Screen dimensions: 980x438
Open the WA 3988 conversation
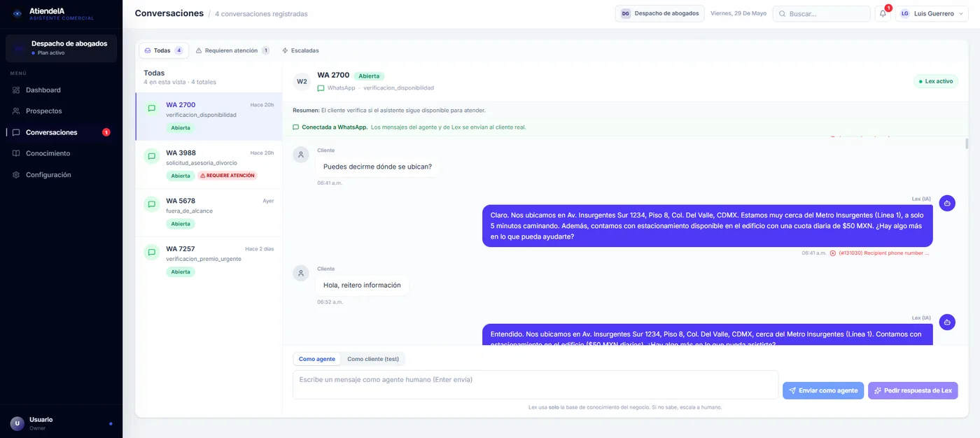pos(209,164)
